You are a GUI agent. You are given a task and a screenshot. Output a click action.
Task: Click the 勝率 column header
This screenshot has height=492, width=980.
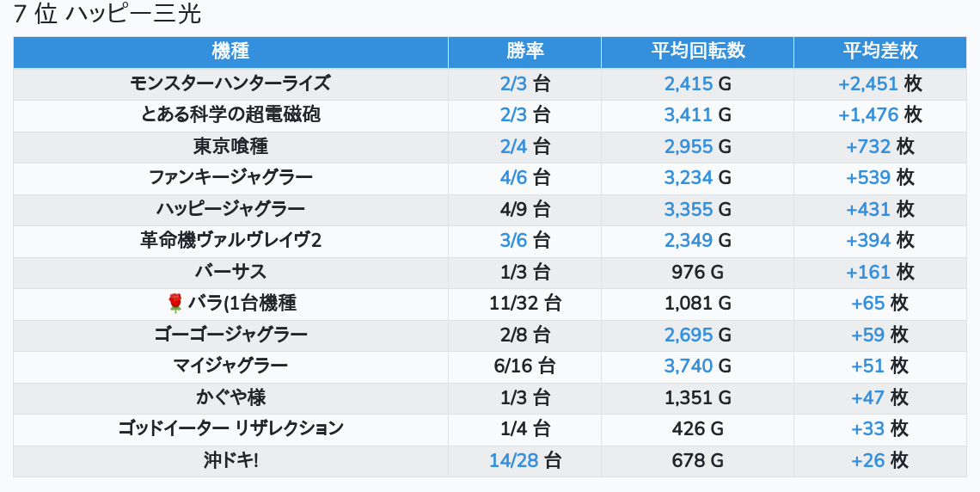524,52
